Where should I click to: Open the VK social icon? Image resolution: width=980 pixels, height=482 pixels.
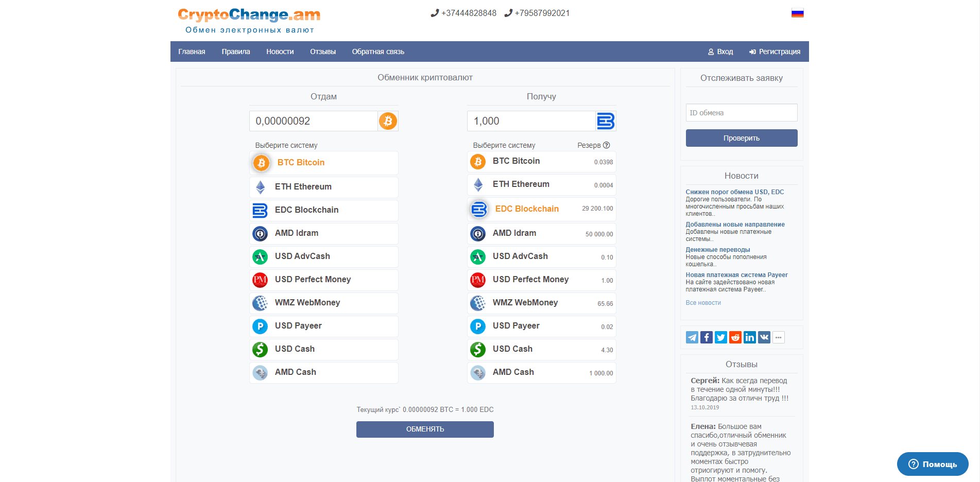click(x=764, y=337)
